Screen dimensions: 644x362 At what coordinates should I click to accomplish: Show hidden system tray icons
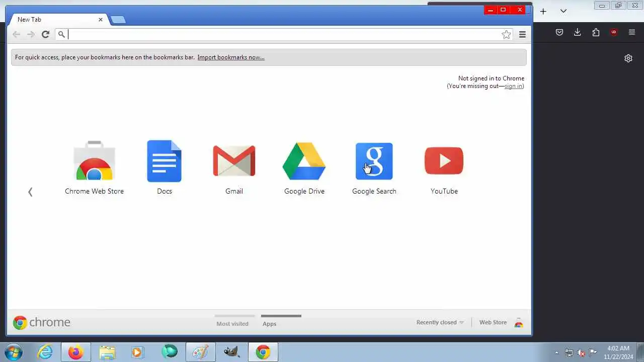[556, 352]
